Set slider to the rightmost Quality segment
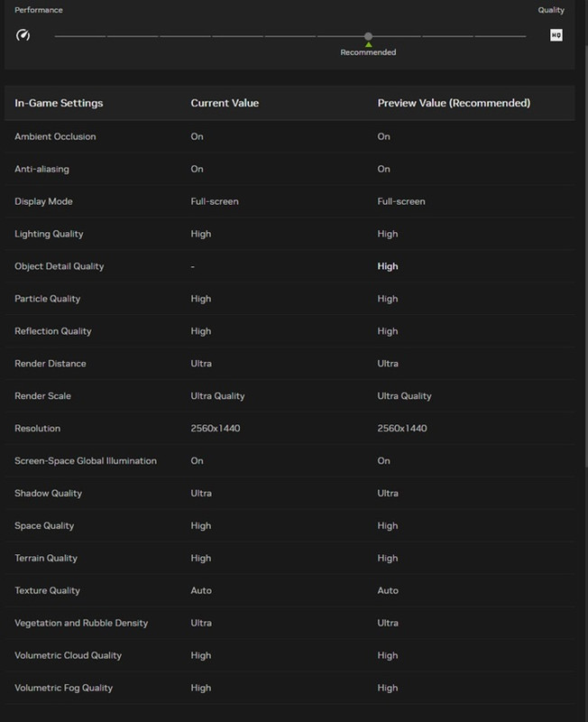Screen dimensions: 588x722 tap(501, 36)
